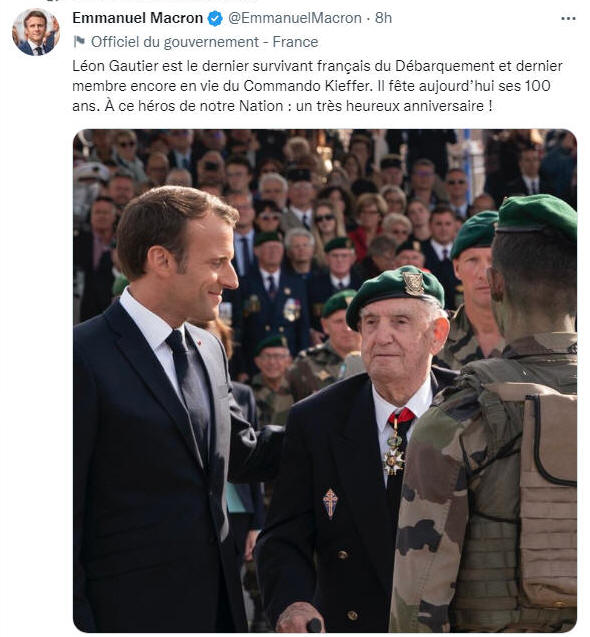590x637 pixels.
Task: Click the word Débarquement in the tweet
Action: (x=445, y=66)
